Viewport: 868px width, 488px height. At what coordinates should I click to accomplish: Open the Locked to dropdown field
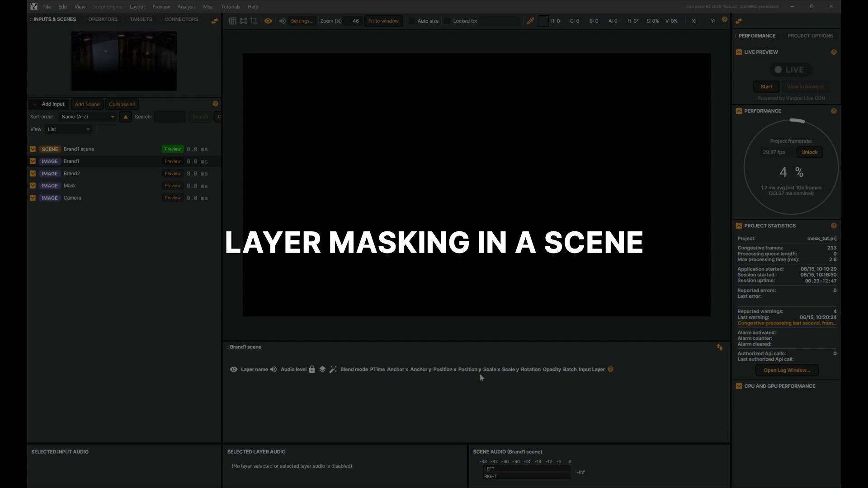click(x=500, y=21)
